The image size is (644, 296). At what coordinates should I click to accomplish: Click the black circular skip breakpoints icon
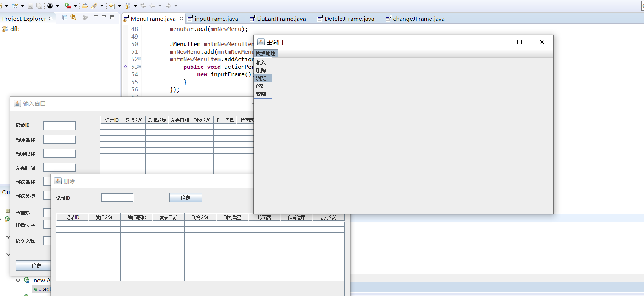tap(50, 6)
